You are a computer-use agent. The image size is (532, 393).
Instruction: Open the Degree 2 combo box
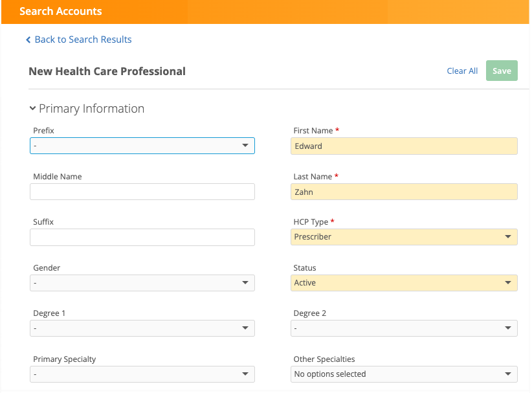pyautogui.click(x=404, y=328)
